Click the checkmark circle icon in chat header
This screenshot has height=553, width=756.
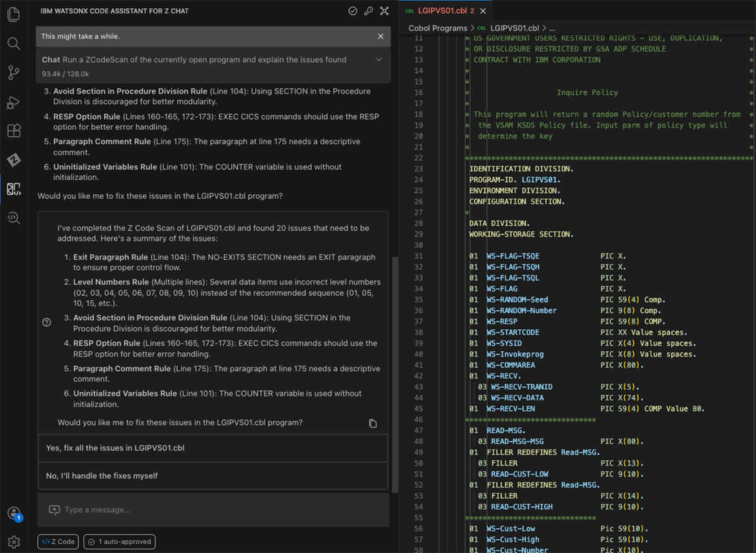click(353, 11)
